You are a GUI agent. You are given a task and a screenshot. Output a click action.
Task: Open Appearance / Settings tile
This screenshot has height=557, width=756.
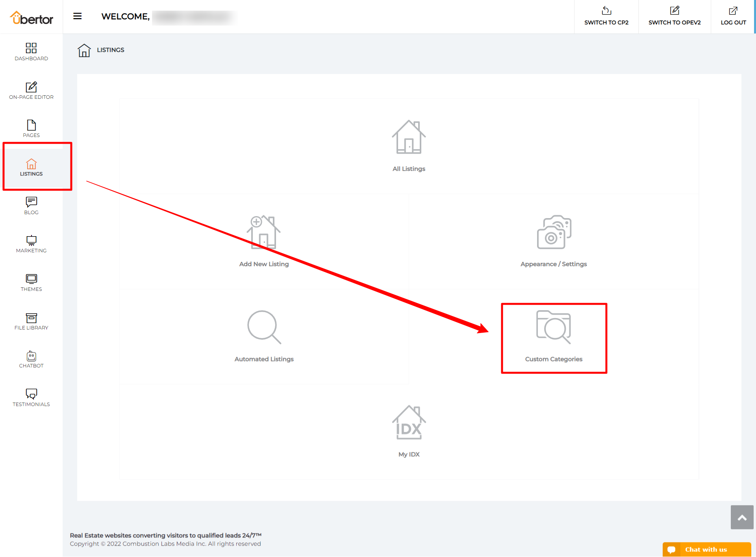[x=554, y=241]
